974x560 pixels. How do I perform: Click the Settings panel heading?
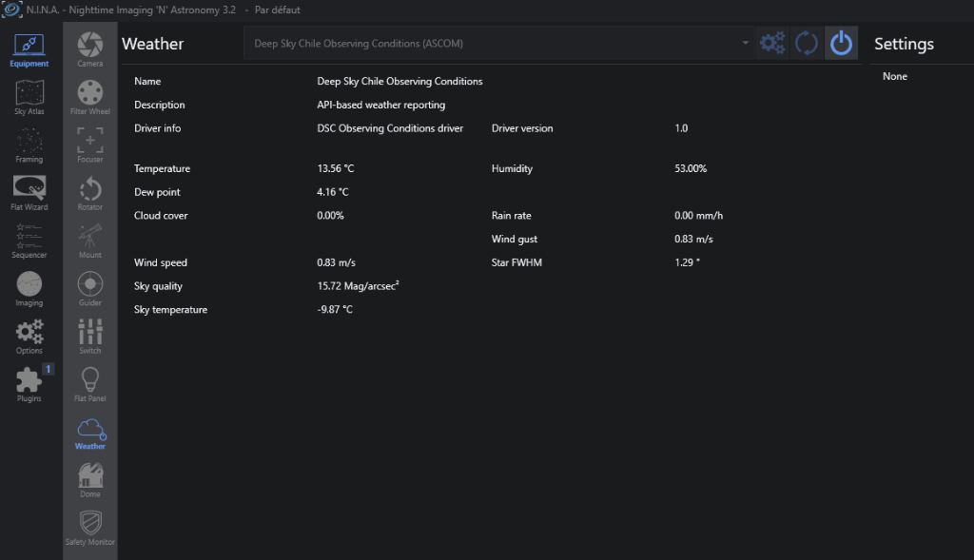pyautogui.click(x=904, y=44)
